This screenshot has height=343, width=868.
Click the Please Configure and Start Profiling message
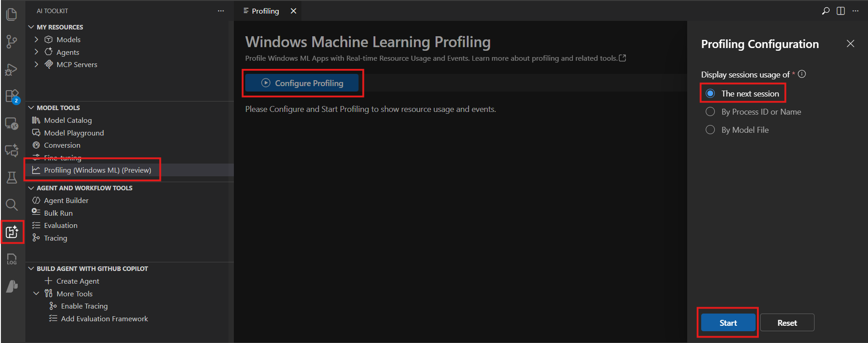click(x=370, y=109)
